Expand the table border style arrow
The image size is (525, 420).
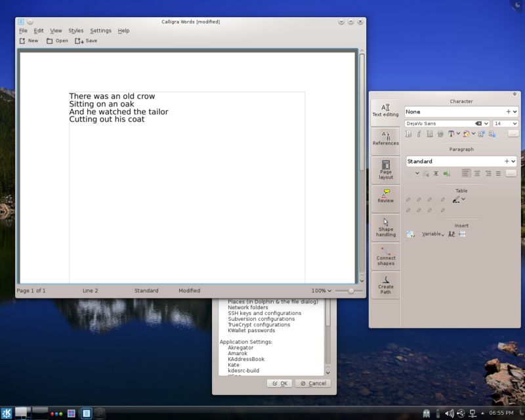pos(463,199)
